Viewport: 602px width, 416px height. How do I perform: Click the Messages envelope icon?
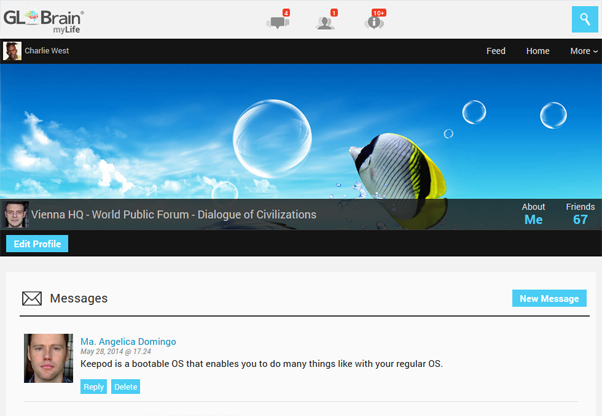32,298
